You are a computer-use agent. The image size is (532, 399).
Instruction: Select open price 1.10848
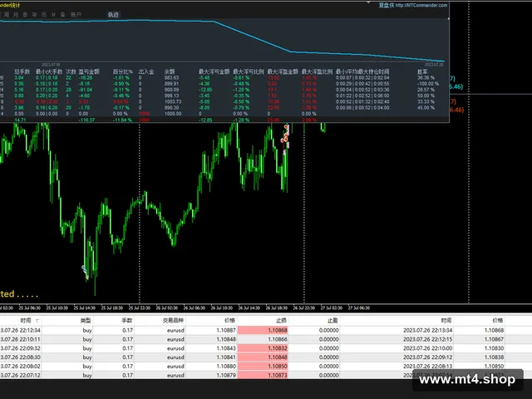[226, 339]
